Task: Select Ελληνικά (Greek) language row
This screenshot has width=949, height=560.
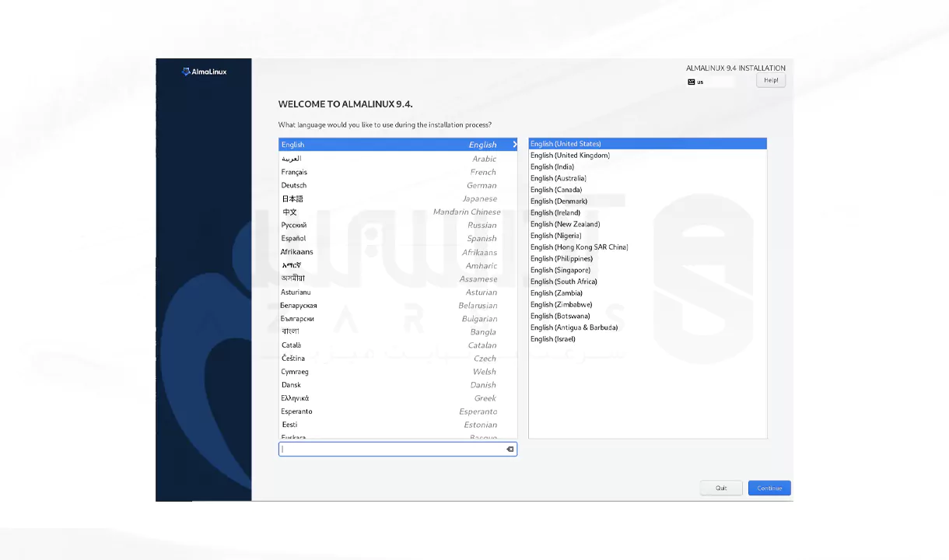Action: point(397,397)
